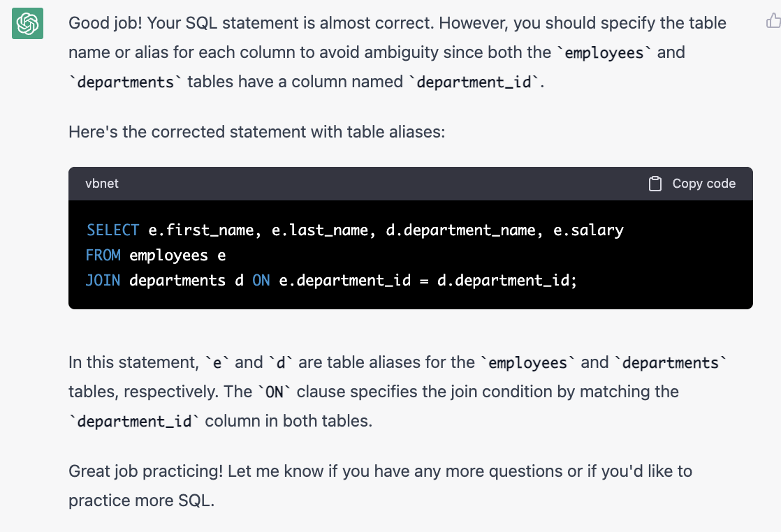Click the vbnet language label
This screenshot has height=532, width=781.
[x=101, y=184]
